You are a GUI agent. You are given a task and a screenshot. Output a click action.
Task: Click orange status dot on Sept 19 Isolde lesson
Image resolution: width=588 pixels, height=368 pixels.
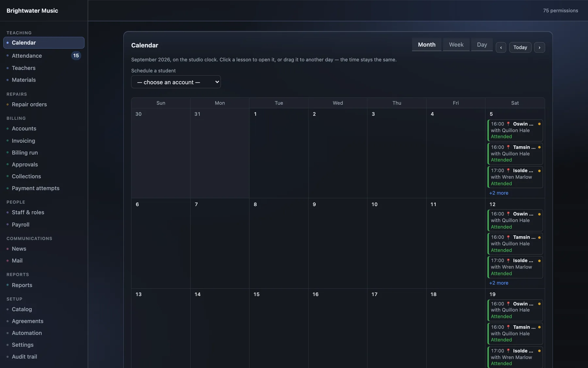pos(539,351)
